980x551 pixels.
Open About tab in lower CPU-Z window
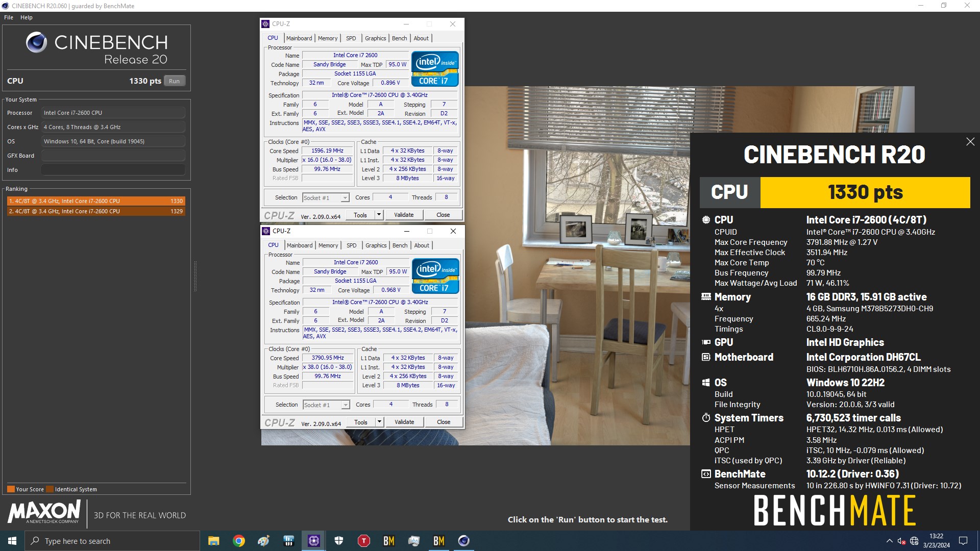point(422,245)
